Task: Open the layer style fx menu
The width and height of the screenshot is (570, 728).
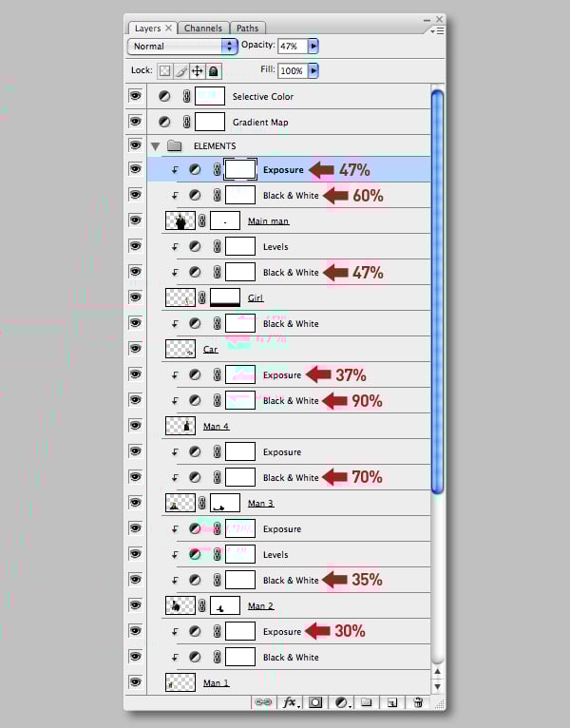Action: pos(291,702)
